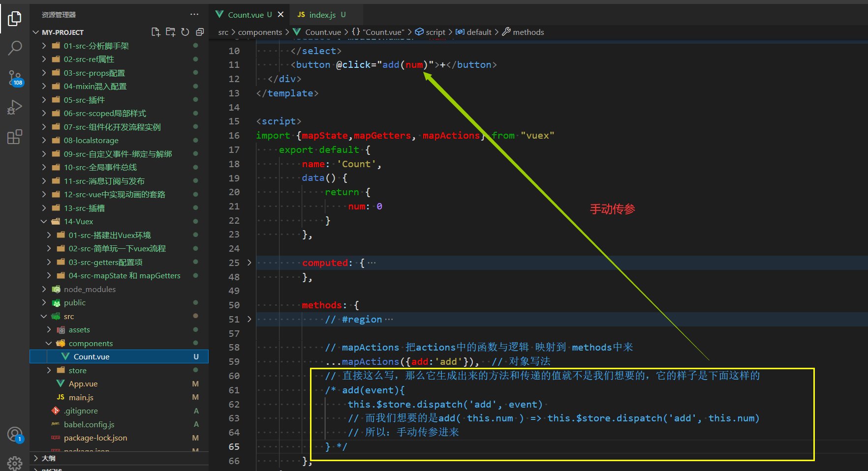Close the Count.vue editor tab
This screenshot has height=471, width=868.
tap(280, 14)
